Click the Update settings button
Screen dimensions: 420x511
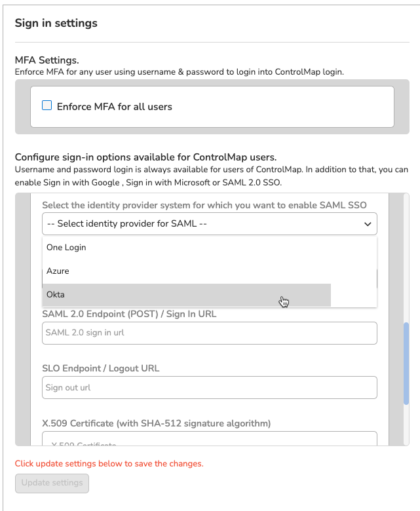pos(52,483)
